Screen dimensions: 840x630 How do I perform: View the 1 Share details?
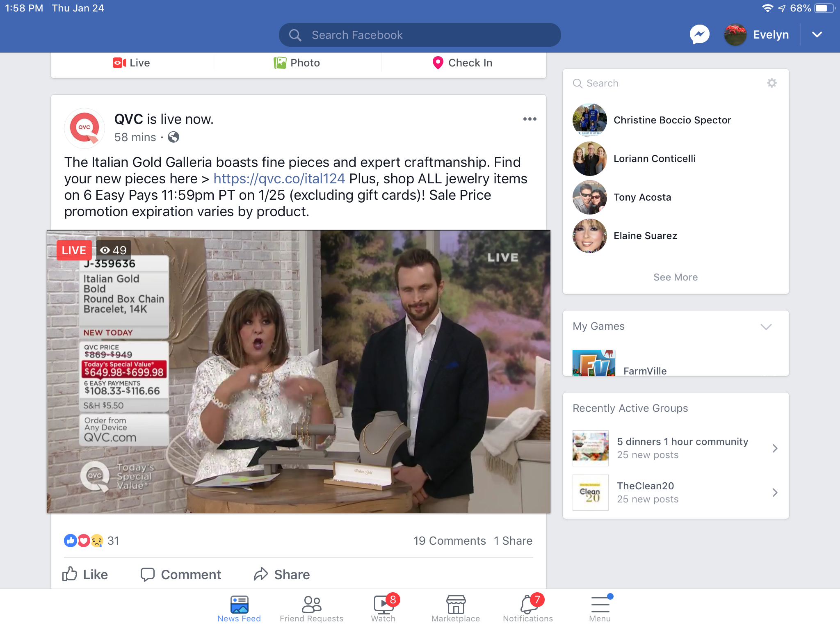[513, 541]
